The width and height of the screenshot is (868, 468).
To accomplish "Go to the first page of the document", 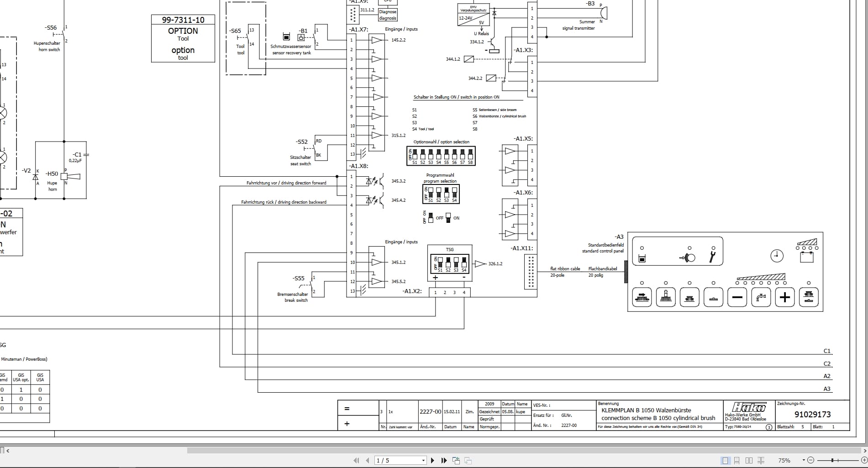I will click(356, 460).
